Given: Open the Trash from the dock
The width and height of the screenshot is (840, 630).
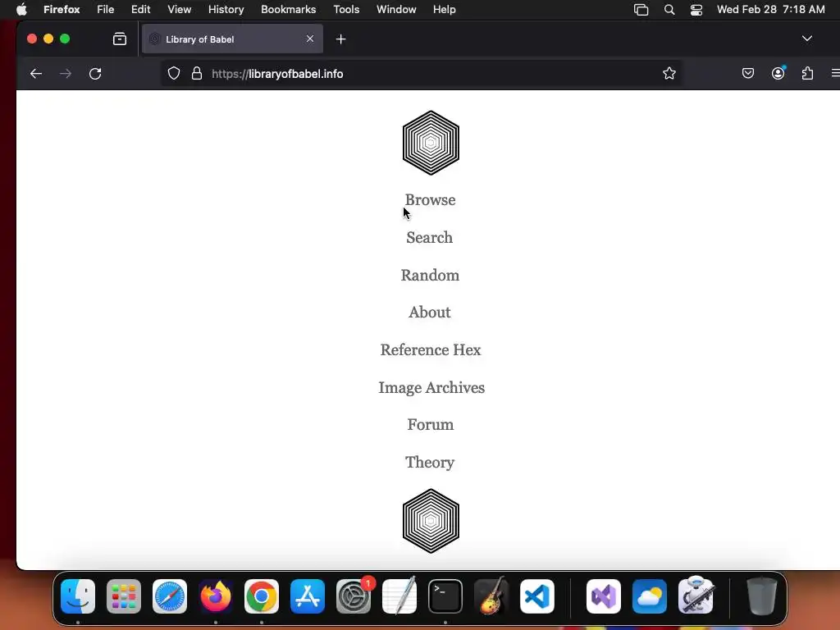Looking at the screenshot, I should 761,596.
